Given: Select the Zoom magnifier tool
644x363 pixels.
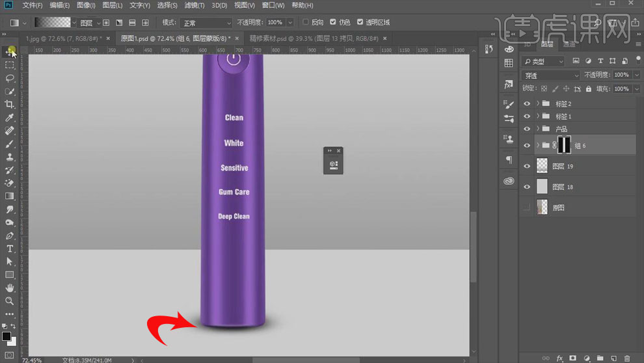Looking at the screenshot, I should (x=10, y=301).
